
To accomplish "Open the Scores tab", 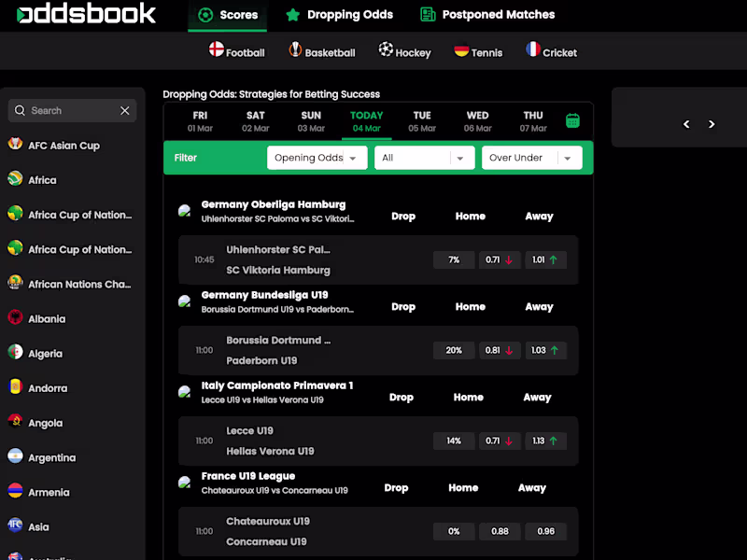I will click(227, 15).
